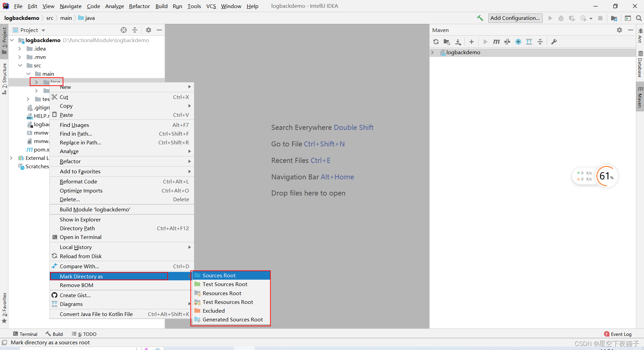The image size is (644, 350).
Task: Click Reformat Code in context menu
Action: tap(122, 181)
